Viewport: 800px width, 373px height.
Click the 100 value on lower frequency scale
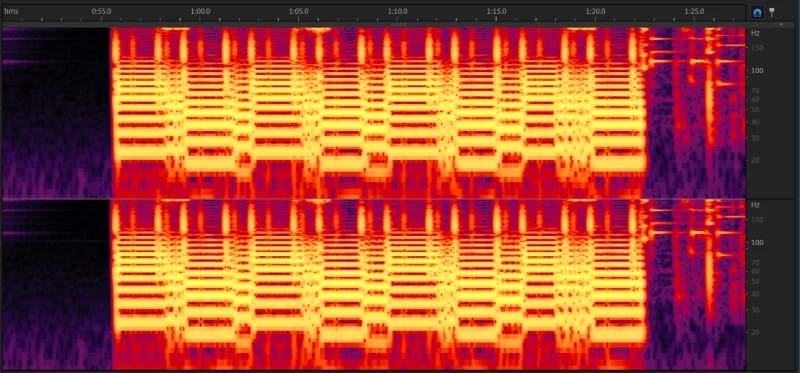(757, 242)
